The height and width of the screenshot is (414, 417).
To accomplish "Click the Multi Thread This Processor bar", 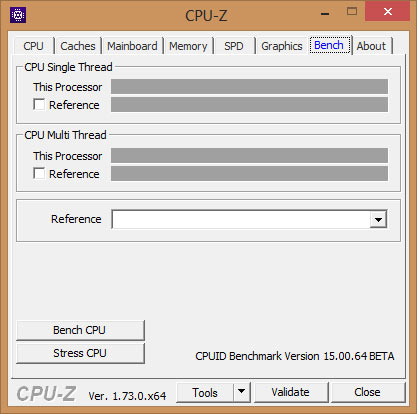I will click(x=249, y=156).
